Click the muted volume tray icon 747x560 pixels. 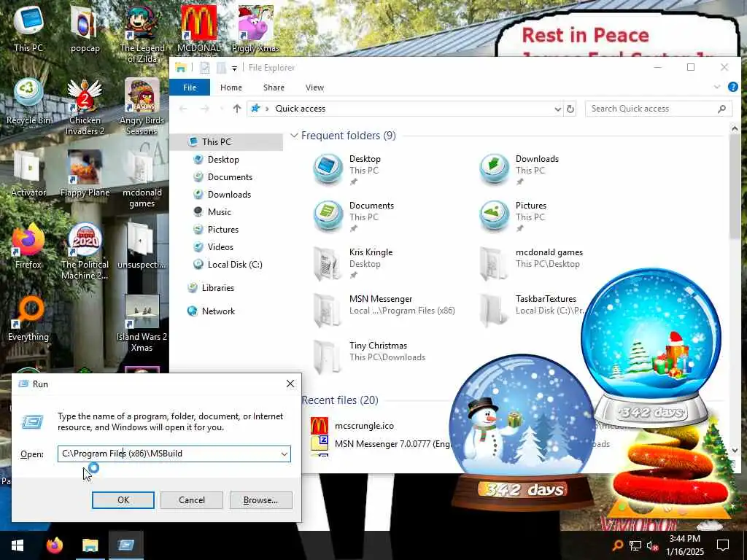pos(652,545)
